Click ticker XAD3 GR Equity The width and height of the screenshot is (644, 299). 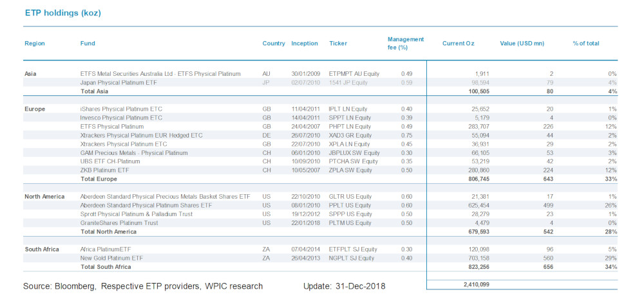(x=350, y=135)
